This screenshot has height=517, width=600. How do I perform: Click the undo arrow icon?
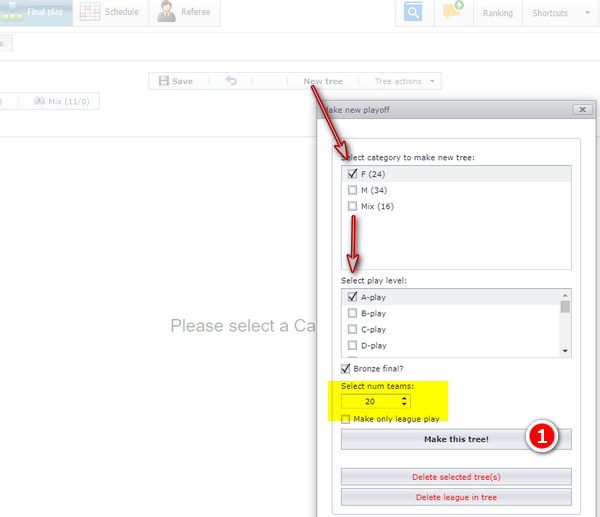point(231,80)
